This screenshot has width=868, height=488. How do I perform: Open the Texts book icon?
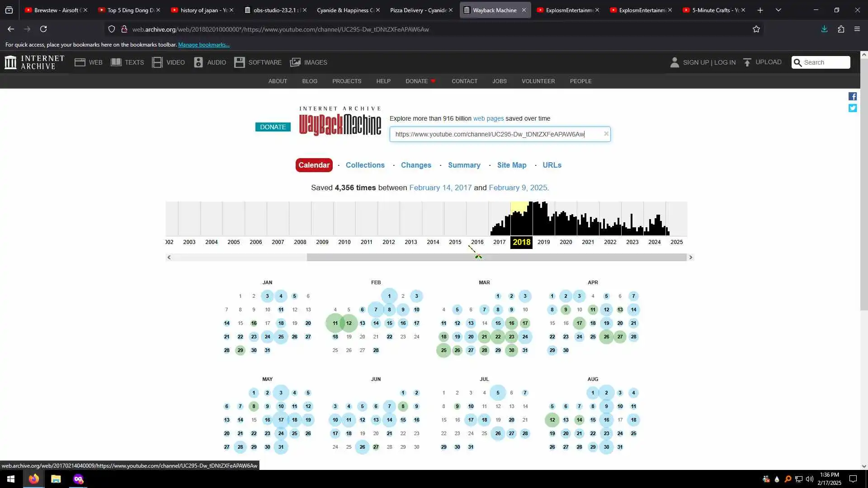tap(116, 62)
